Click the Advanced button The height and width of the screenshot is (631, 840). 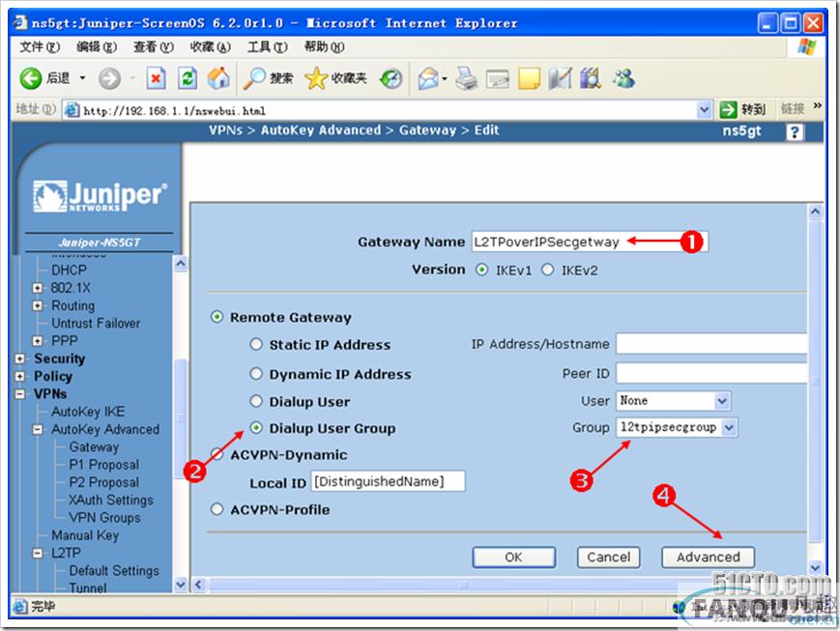pyautogui.click(x=708, y=558)
